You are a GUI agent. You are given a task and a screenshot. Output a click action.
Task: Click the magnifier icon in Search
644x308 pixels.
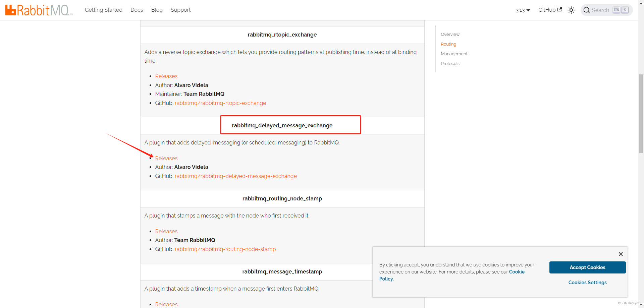click(x=587, y=10)
